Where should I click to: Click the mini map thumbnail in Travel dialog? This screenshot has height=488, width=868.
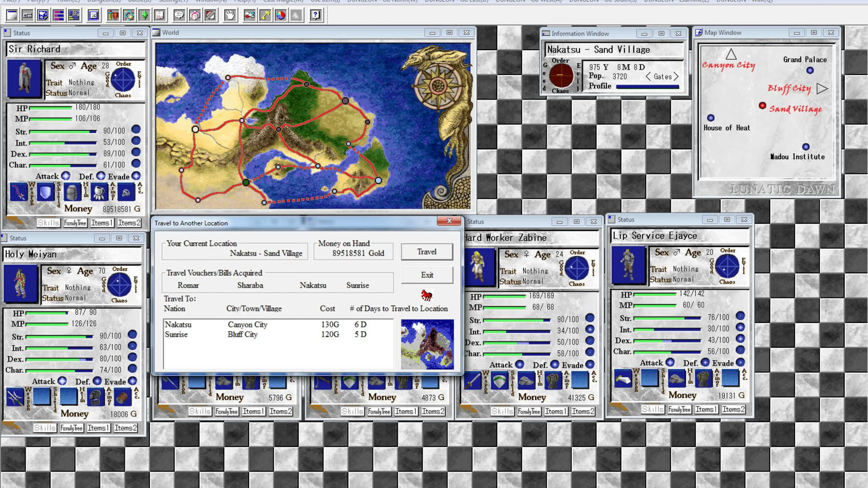tap(427, 344)
